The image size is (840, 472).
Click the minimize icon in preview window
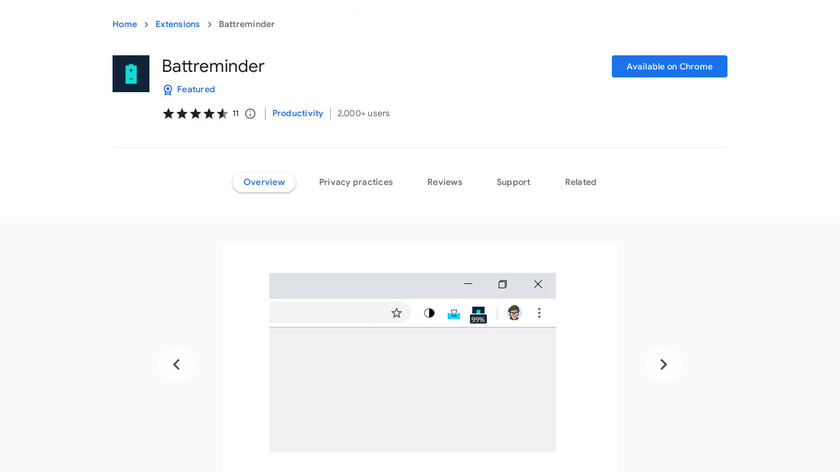tap(468, 283)
